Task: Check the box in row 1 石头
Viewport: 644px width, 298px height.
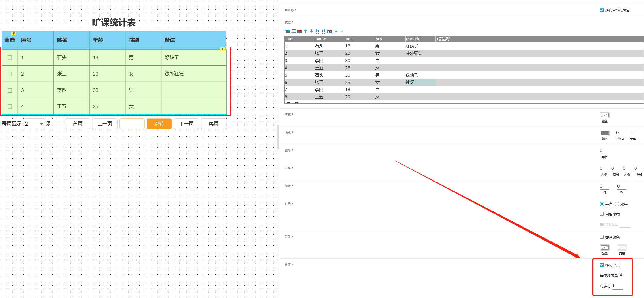Action: 10,57
